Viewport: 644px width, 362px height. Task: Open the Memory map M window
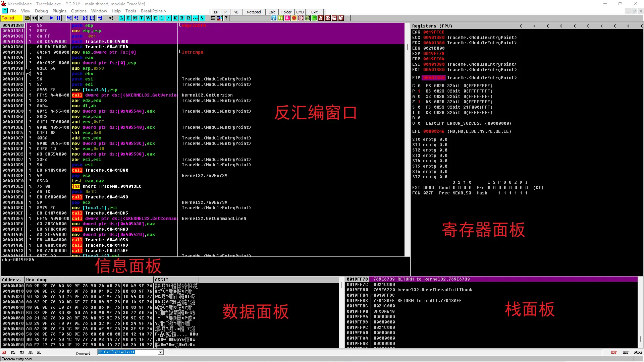(x=135, y=18)
